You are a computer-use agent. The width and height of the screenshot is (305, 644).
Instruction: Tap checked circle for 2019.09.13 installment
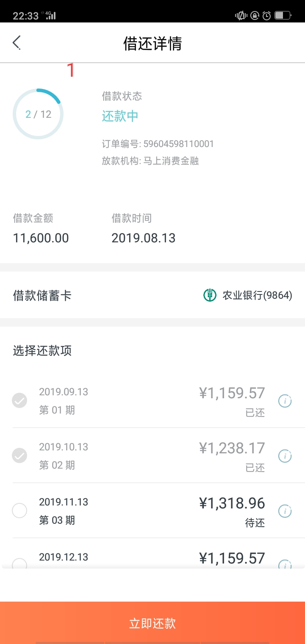tap(19, 400)
